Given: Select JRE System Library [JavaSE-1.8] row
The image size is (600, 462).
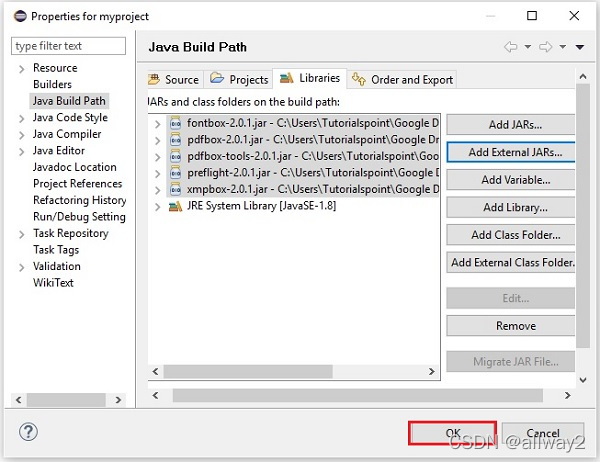Looking at the screenshot, I should click(261, 206).
